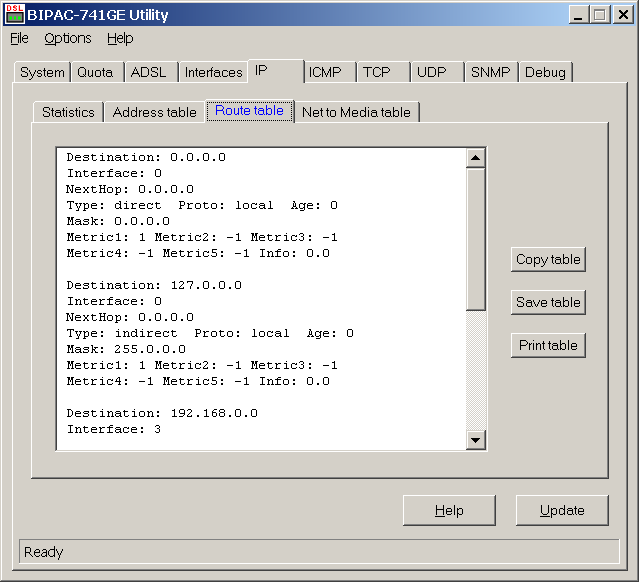The height and width of the screenshot is (582, 639).
Task: Open the Net to Media table sub-tab
Action: pyautogui.click(x=357, y=112)
